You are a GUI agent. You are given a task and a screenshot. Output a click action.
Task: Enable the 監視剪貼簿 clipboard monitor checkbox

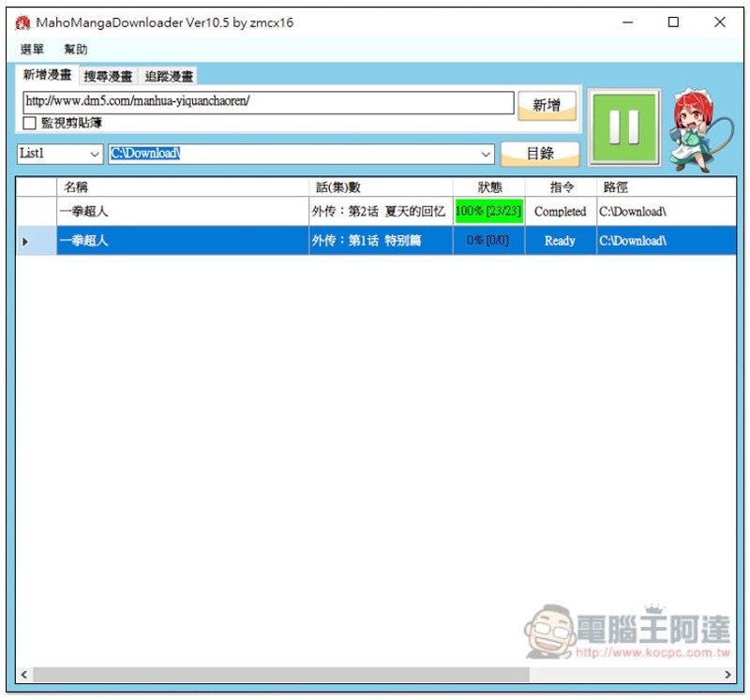coord(29,123)
